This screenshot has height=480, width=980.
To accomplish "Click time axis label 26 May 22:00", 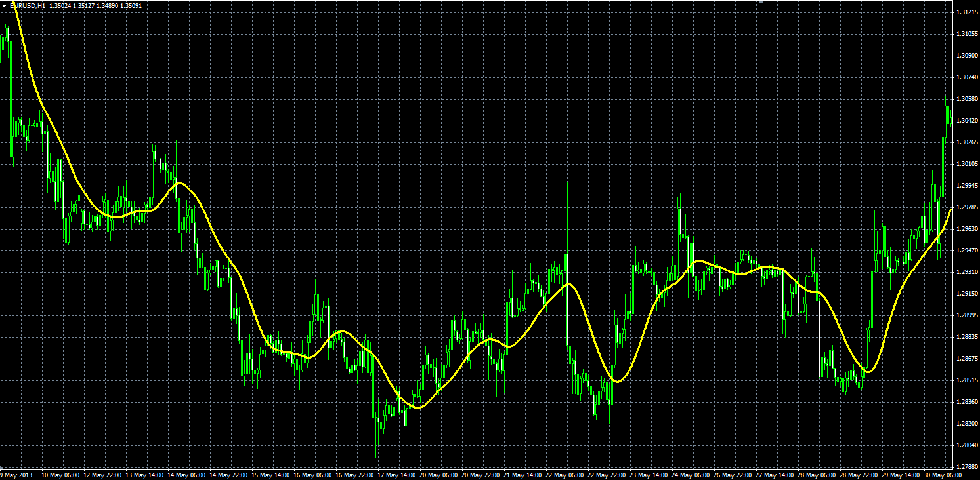I will (733, 475).
